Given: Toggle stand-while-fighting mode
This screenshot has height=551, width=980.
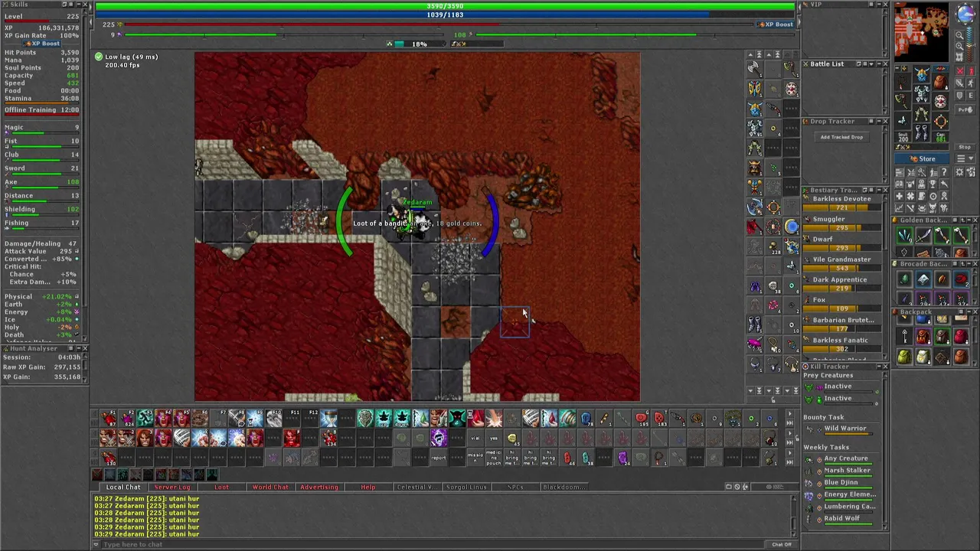Looking at the screenshot, I should [971, 70].
